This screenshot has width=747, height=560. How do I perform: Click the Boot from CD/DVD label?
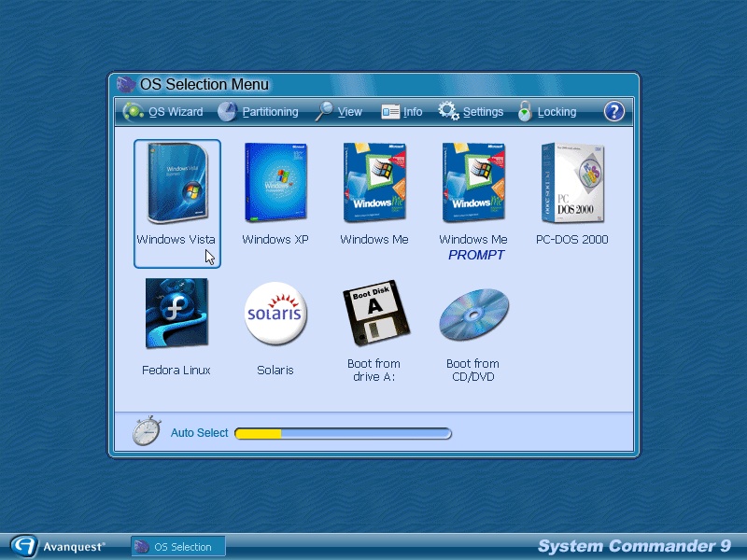[x=473, y=370]
